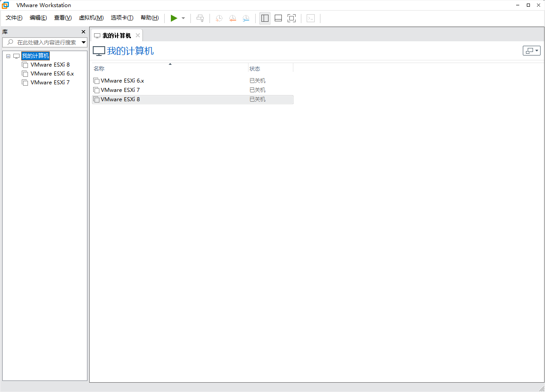The height and width of the screenshot is (392, 545).
Task: Open the view options dropdown at right
Action: pos(531,51)
